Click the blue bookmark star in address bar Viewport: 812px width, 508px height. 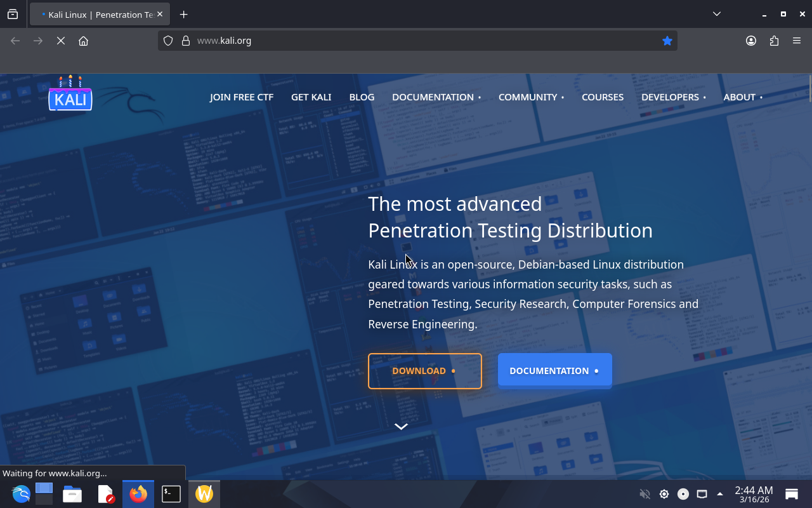pyautogui.click(x=667, y=41)
